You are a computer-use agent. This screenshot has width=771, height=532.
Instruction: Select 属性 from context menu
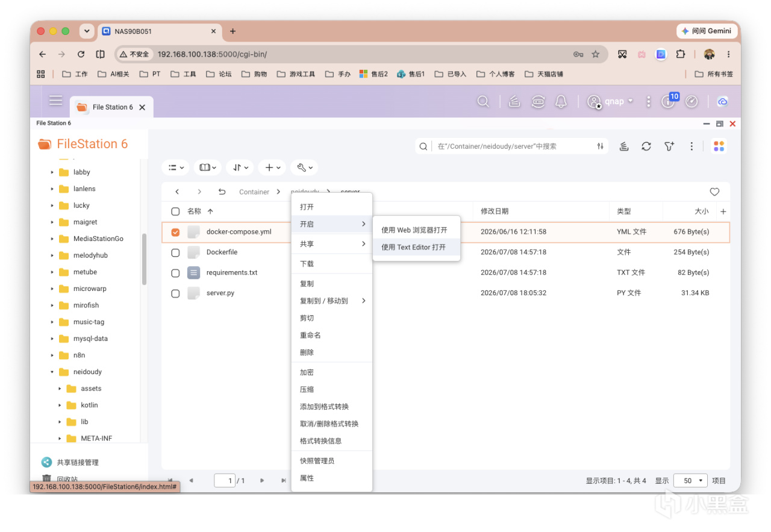coord(332,478)
